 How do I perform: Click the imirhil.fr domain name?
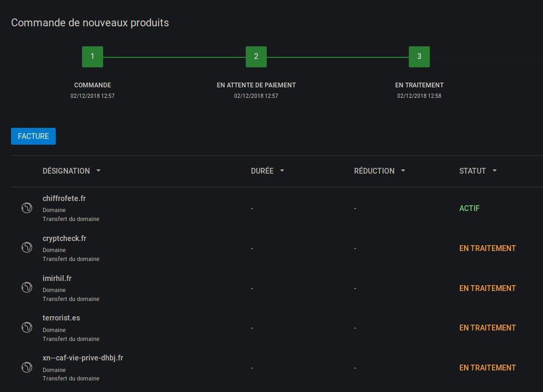57,278
